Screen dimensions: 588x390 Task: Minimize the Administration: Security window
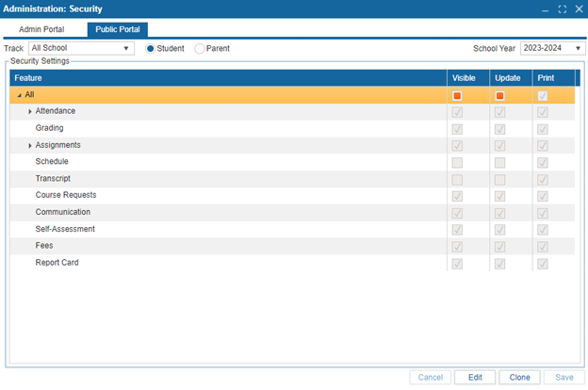(x=546, y=8)
